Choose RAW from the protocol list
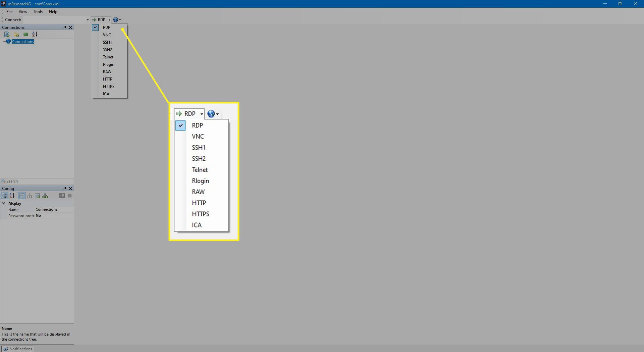 coord(109,72)
